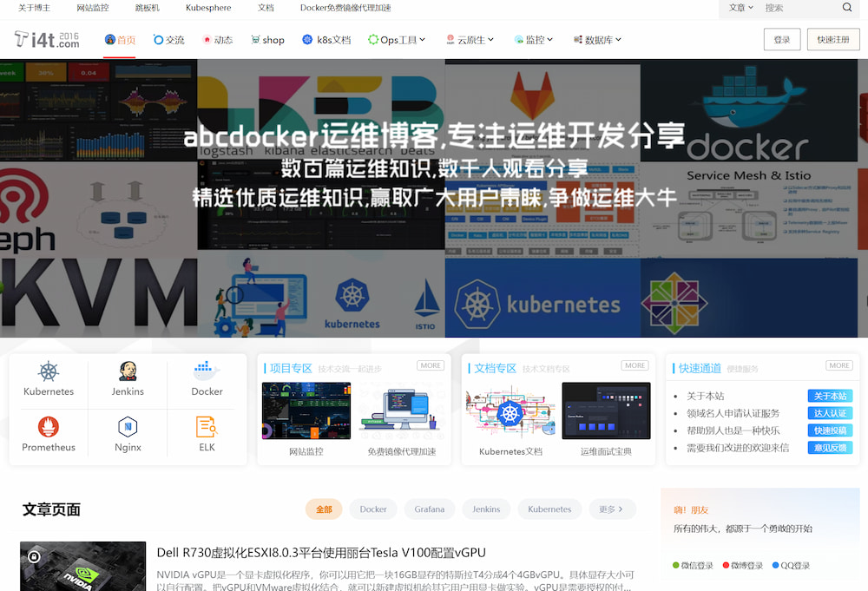Select the Grafana article filter tab
Screen dimensions: 868x591
coord(429,509)
